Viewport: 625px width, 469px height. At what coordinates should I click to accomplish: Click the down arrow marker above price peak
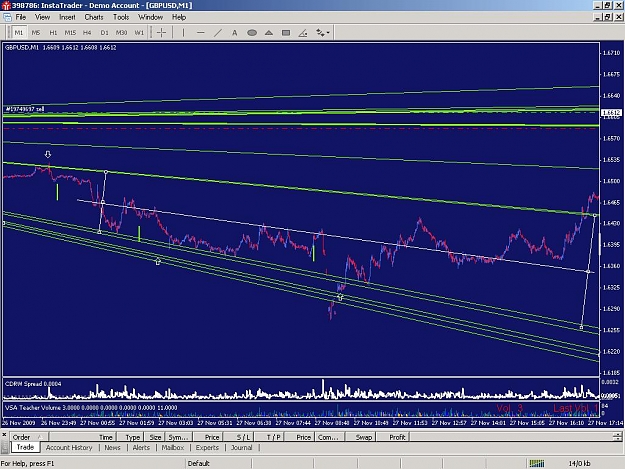point(48,154)
